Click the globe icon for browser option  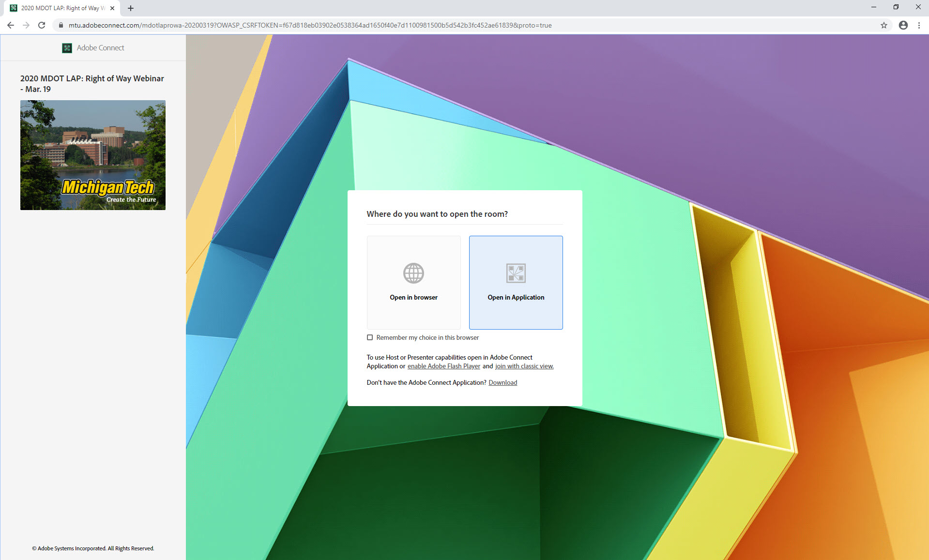click(413, 273)
